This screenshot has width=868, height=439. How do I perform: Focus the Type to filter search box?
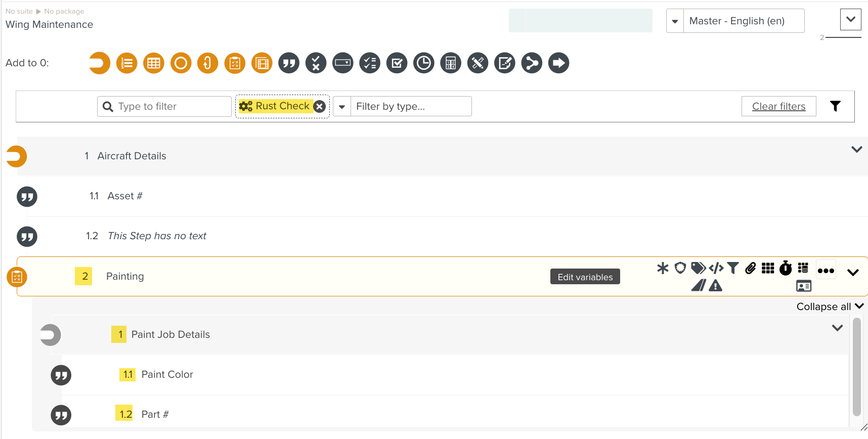click(164, 106)
